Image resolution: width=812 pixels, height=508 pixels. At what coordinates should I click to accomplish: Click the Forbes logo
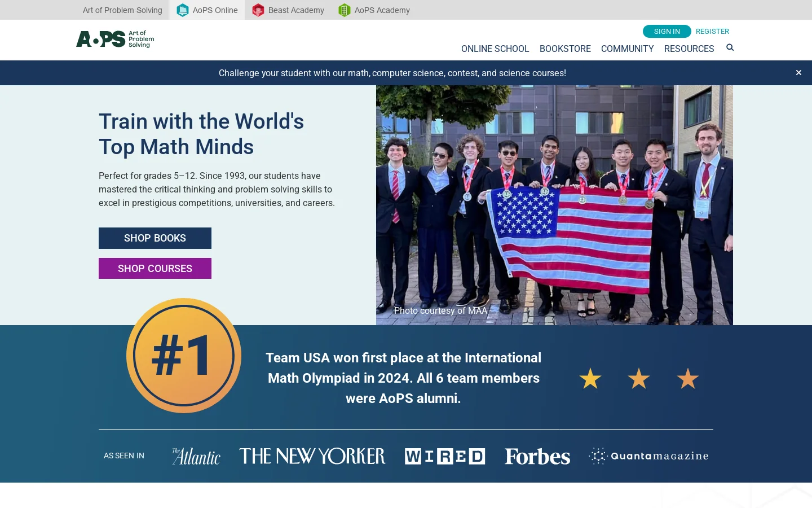coord(537,456)
